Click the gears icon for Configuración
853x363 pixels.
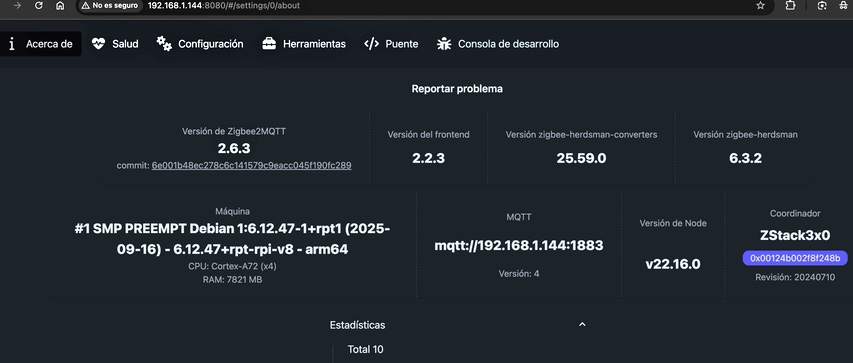pos(164,44)
